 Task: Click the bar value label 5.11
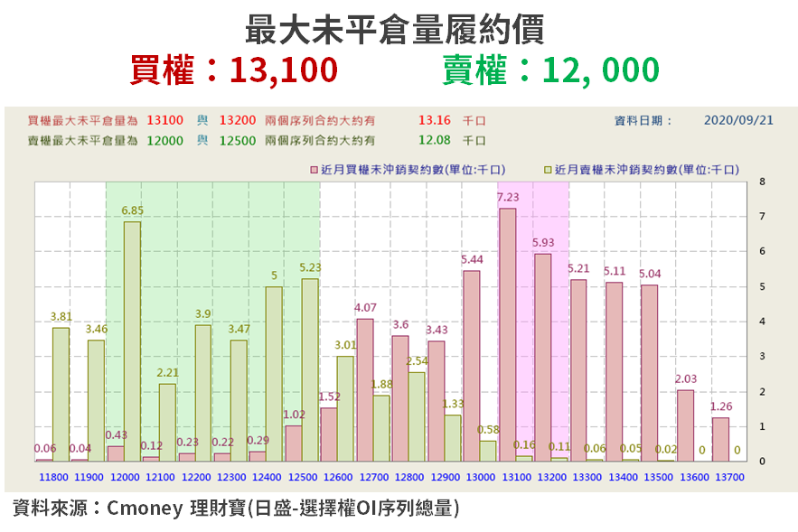[615, 271]
